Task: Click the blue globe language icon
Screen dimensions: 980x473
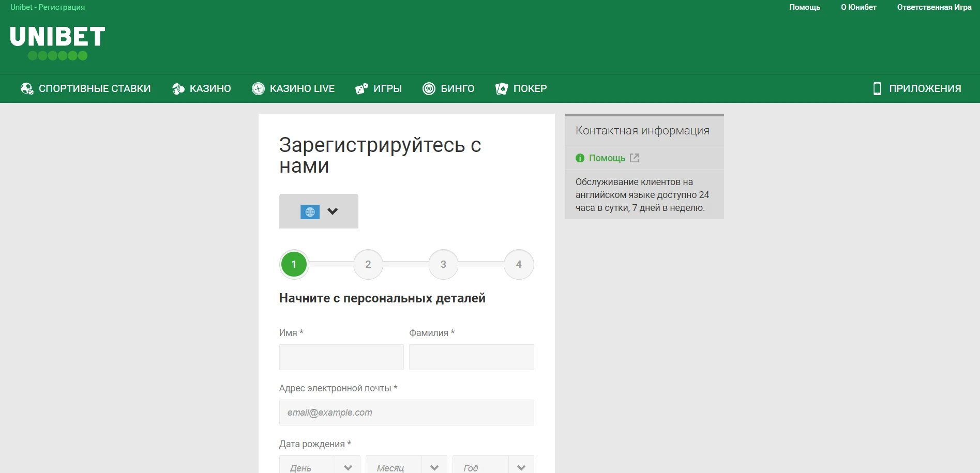Action: [x=310, y=212]
